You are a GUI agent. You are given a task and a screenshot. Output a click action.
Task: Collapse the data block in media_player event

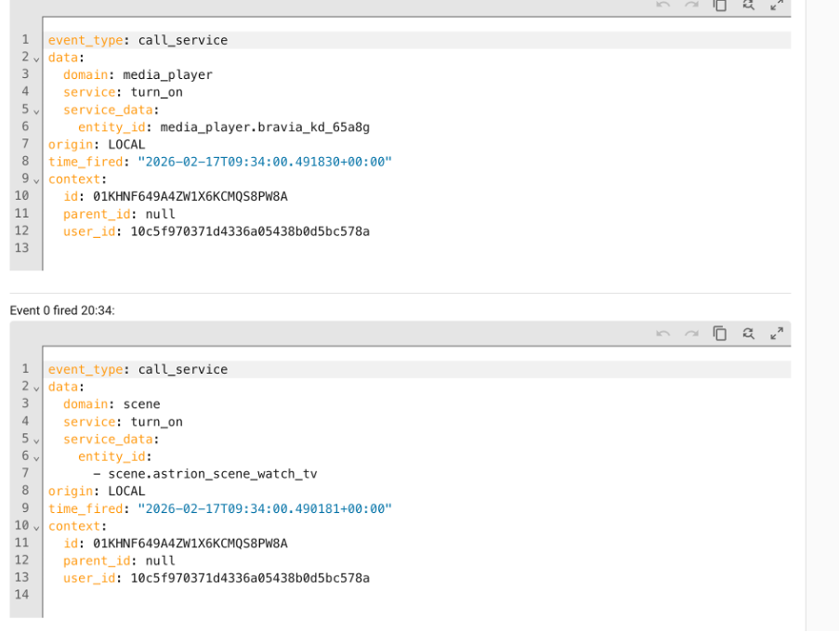(36, 59)
